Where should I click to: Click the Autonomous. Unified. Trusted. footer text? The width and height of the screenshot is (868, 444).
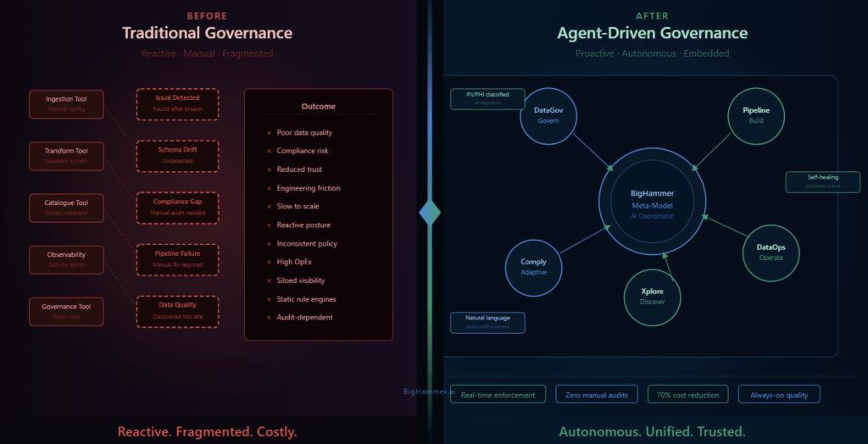[x=652, y=431]
